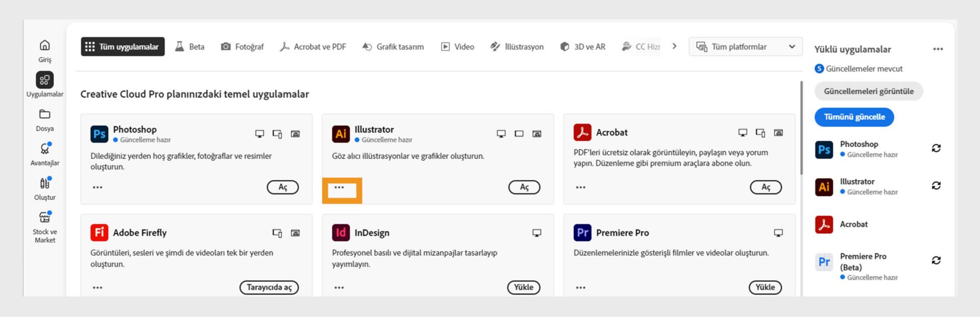Show more category tabs with right chevron
Viewport: 980px width, 317px height.
[x=674, y=46]
